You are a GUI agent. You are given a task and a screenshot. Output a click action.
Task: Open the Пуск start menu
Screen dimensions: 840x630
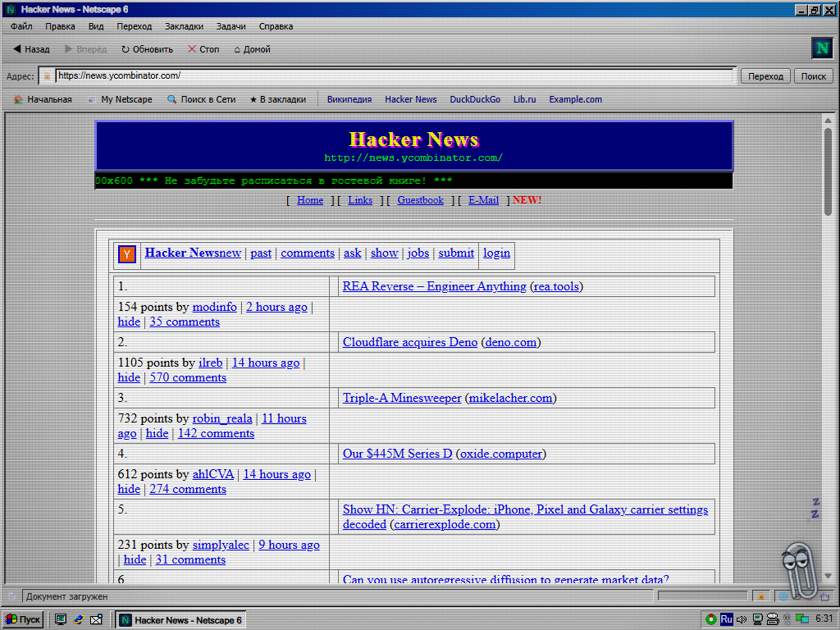pos(23,620)
